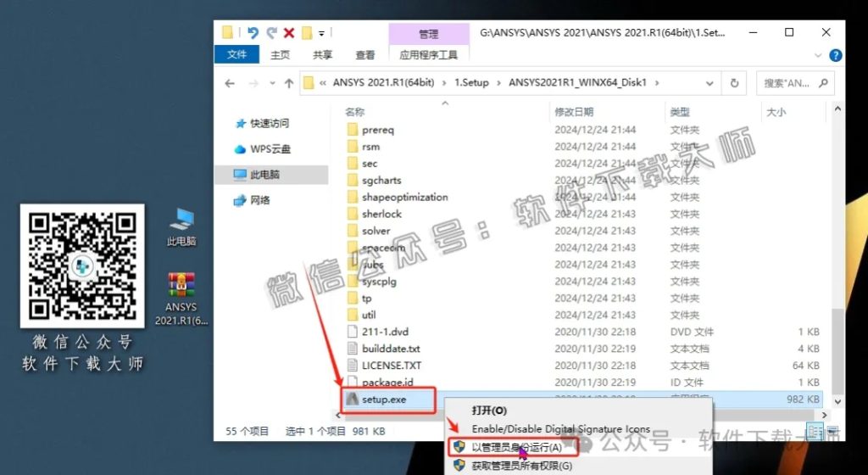Click the scroll down arrow of file list
The height and width of the screenshot is (475, 868).
[837, 402]
